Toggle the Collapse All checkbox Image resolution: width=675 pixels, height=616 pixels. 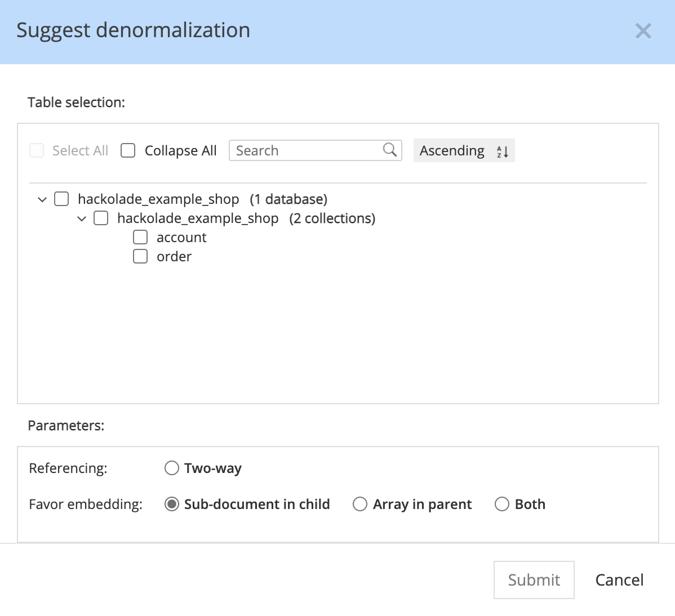coord(128,150)
